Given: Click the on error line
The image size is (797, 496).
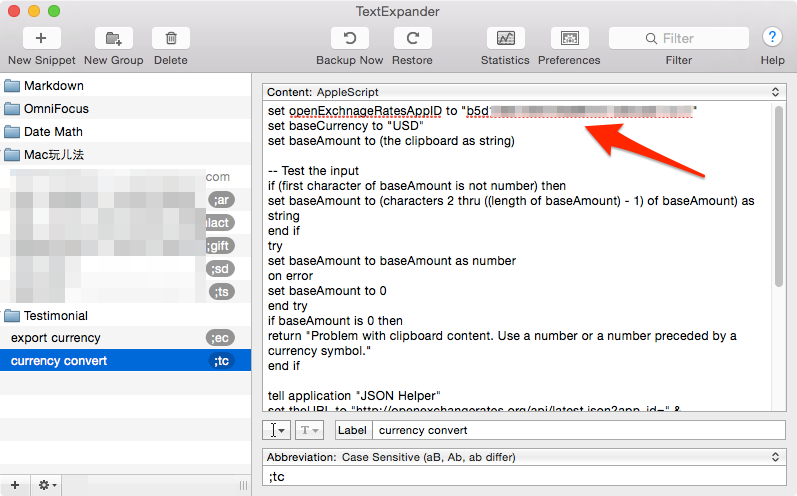Looking at the screenshot, I should tap(290, 276).
